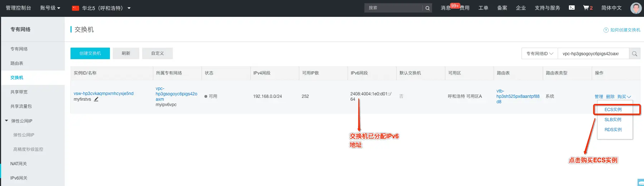Image resolution: width=644 pixels, height=186 pixels.
Task: Click the 自定义 button
Action: (x=158, y=53)
